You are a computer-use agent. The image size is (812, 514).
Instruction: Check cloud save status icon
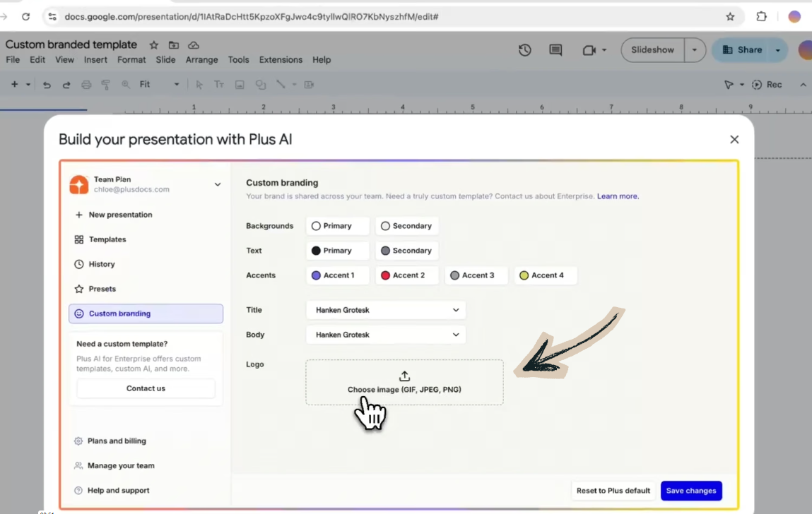pyautogui.click(x=194, y=45)
